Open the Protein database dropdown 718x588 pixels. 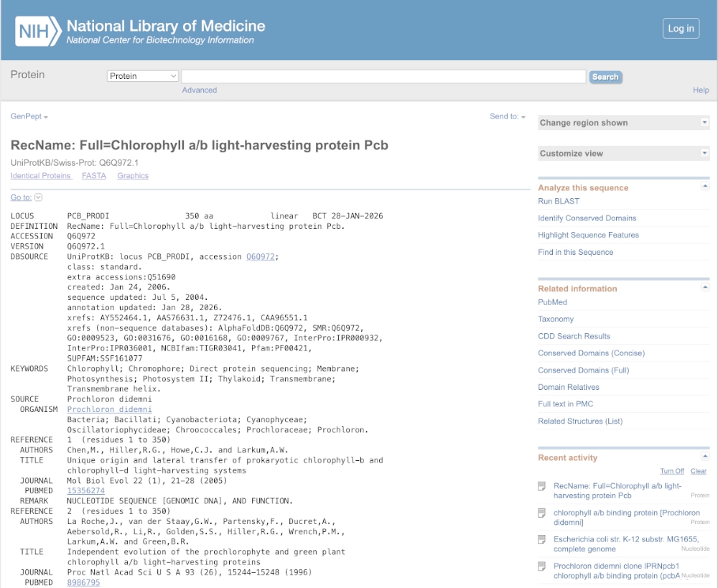click(x=143, y=76)
